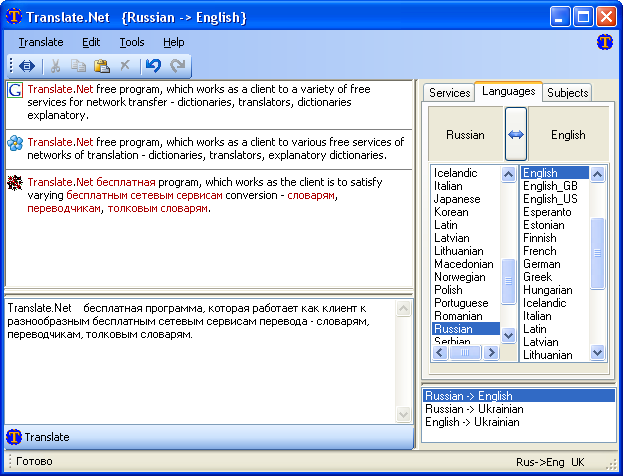Open the Help menu
Screen dimensions: 623x476
174,42
